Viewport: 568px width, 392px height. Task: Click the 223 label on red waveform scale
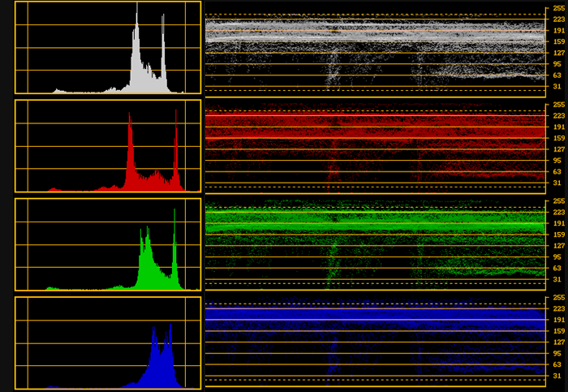click(559, 116)
